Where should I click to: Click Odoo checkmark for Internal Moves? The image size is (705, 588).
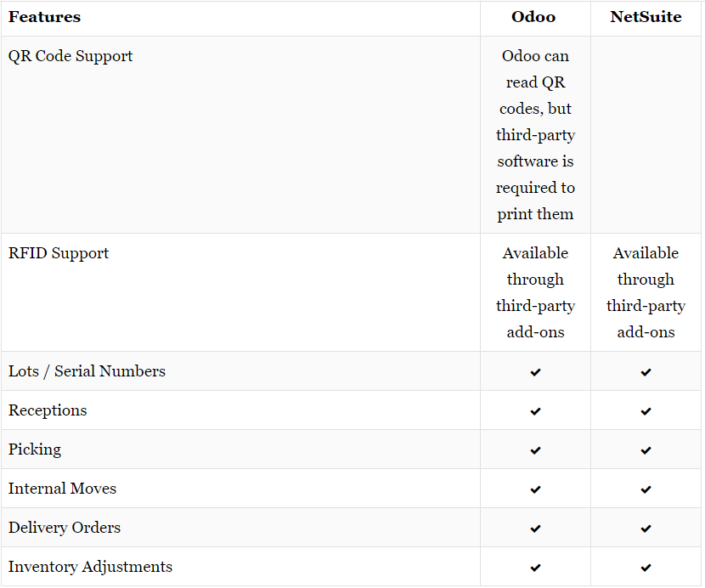tap(535, 489)
